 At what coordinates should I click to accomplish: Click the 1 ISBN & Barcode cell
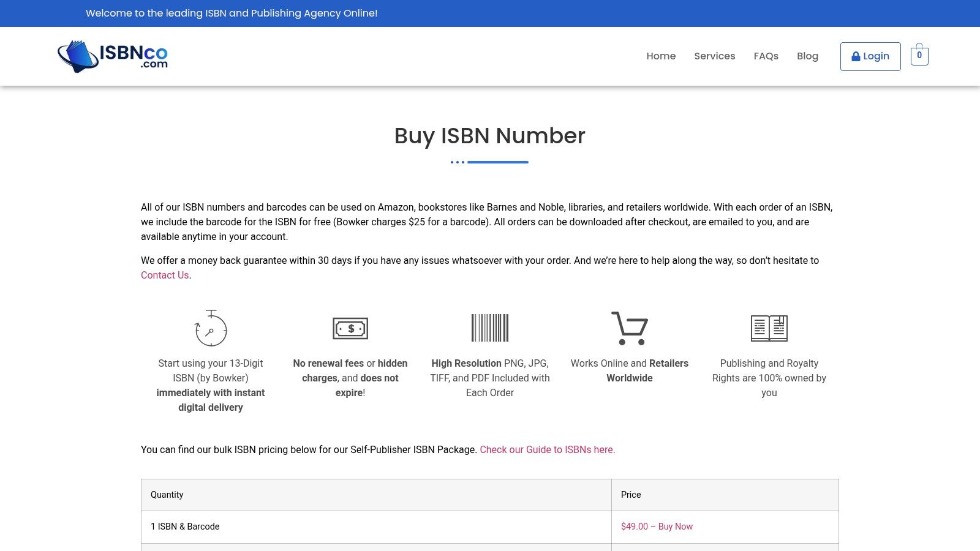(x=376, y=527)
